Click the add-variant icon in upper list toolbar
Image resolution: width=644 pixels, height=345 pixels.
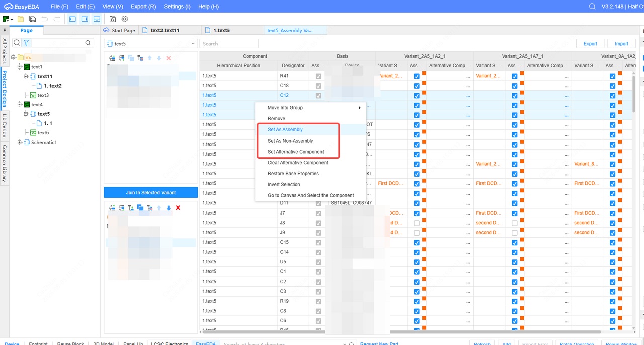coord(112,58)
